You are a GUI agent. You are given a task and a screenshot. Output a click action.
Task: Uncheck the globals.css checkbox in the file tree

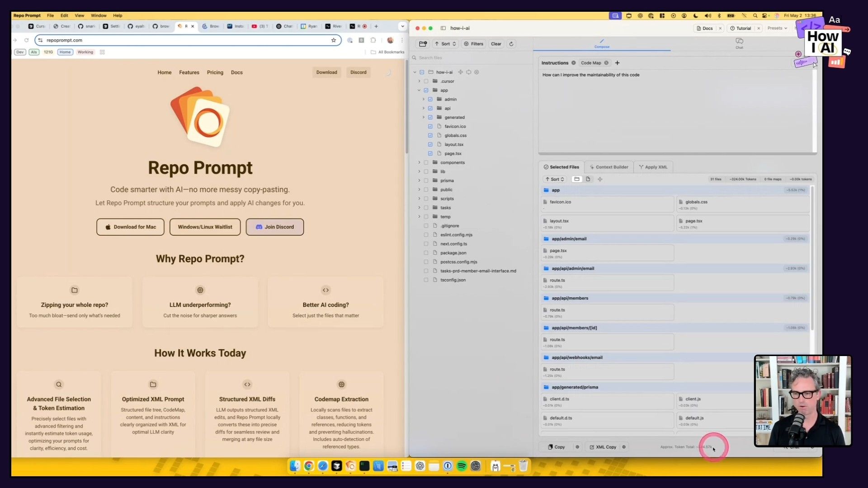click(430, 136)
